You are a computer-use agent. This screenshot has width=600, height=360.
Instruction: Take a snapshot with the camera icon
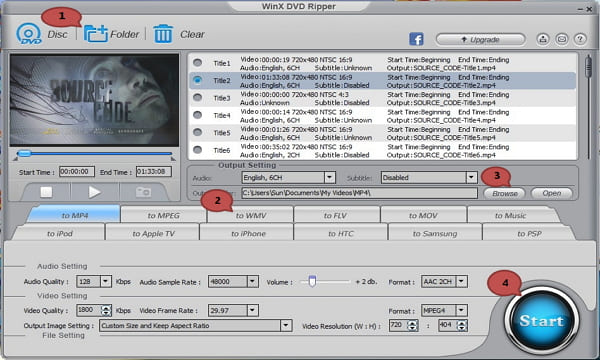click(x=143, y=192)
